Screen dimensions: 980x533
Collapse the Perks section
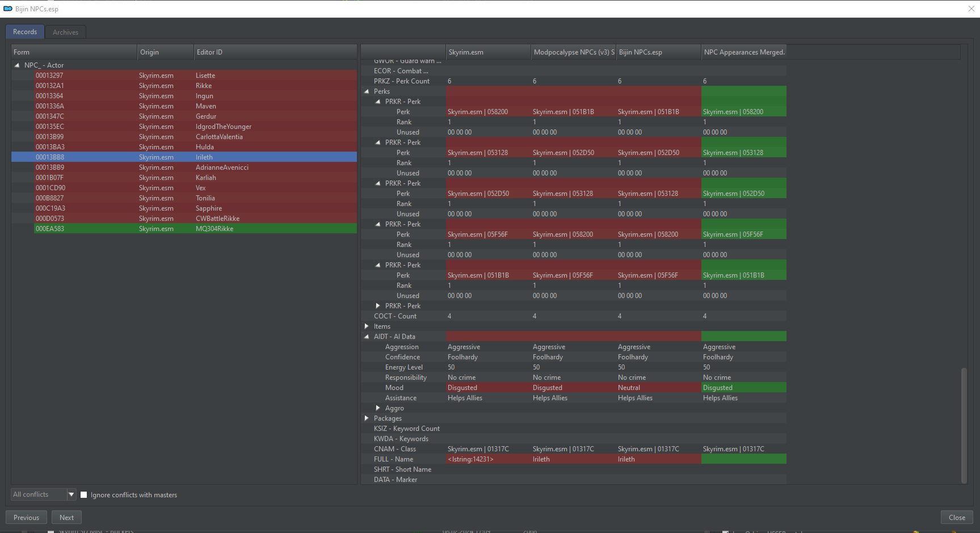pyautogui.click(x=367, y=91)
